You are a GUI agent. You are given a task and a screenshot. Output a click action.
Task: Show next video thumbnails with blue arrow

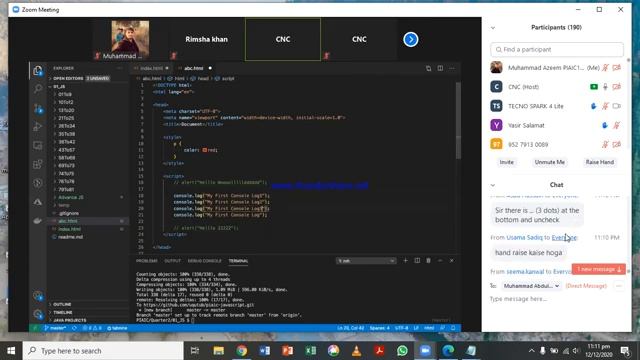(x=411, y=40)
